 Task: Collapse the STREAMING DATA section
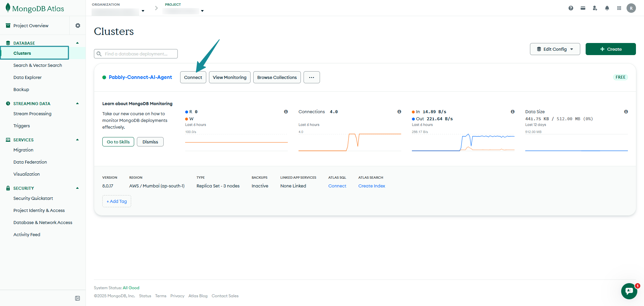pyautogui.click(x=77, y=103)
